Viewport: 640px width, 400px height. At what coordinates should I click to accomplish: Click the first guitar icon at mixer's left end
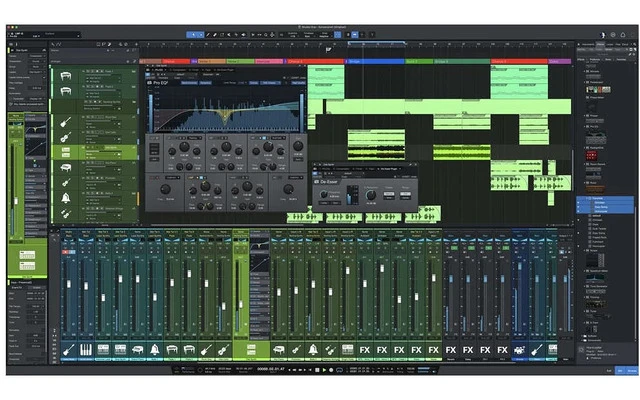click(x=69, y=350)
